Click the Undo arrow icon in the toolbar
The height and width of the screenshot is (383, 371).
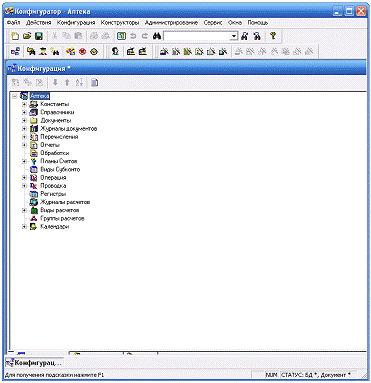(133, 36)
